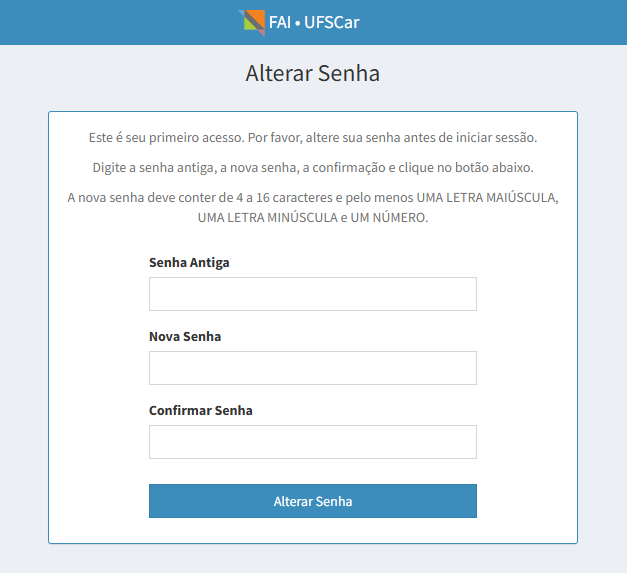Screen dimensions: 627x573
Task: Submit with the blue Alterar Senha button
Action: click(x=313, y=501)
